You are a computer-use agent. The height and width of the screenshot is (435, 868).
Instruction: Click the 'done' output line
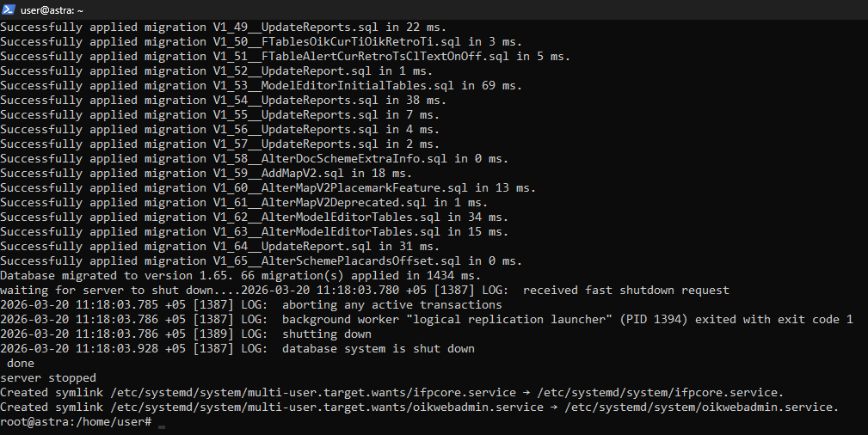tap(21, 364)
